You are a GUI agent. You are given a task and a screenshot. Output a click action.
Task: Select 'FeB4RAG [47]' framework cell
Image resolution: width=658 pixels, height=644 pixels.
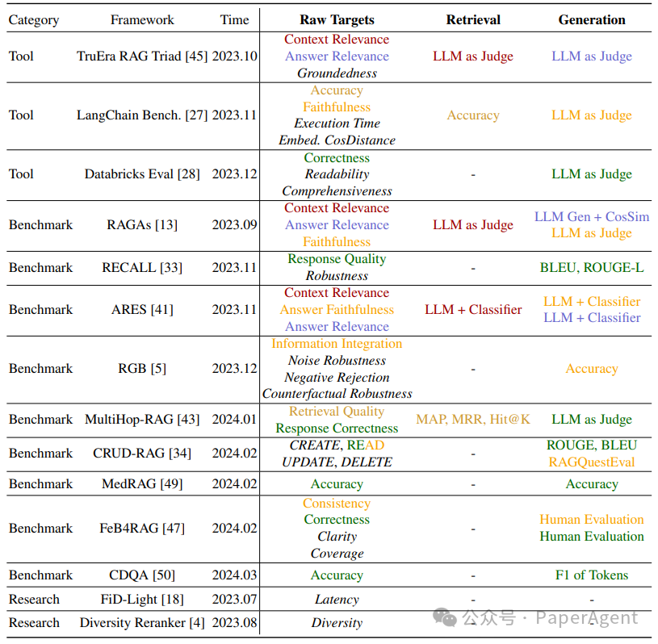tap(142, 529)
